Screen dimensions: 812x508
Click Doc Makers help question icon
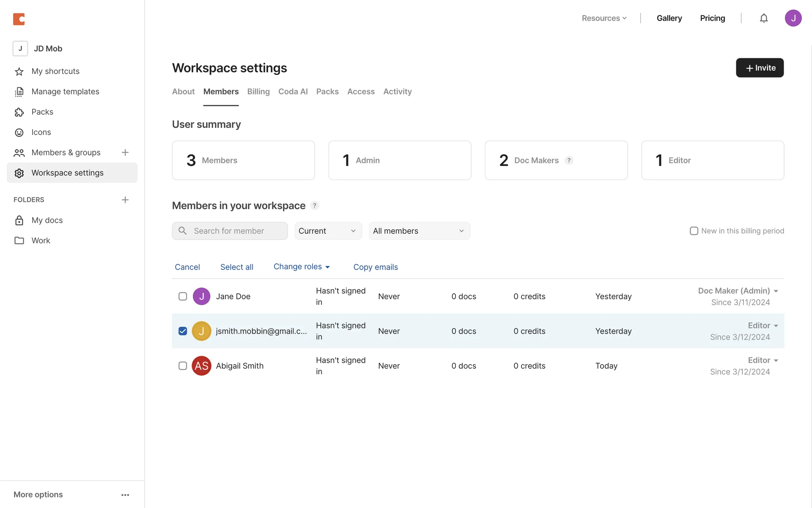[x=569, y=160]
